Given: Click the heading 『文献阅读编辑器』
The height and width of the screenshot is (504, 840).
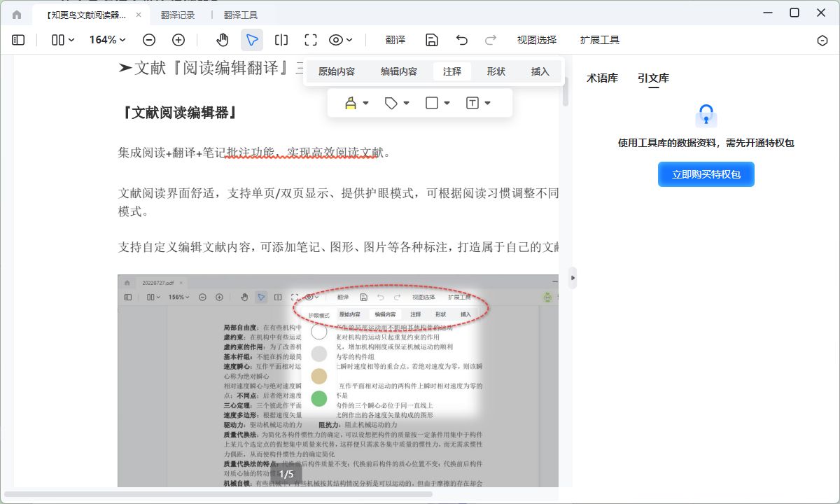Looking at the screenshot, I should (179, 113).
